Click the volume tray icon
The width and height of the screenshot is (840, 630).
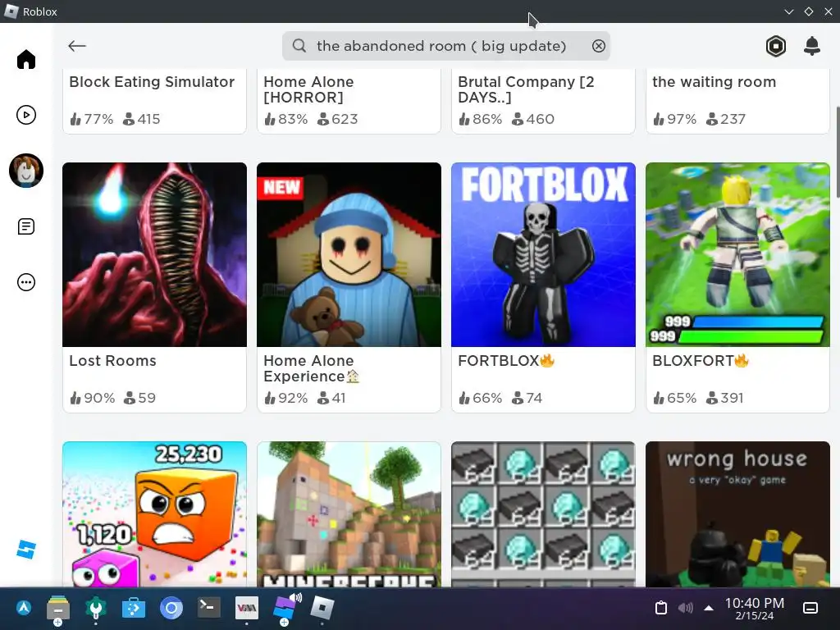[x=685, y=608]
